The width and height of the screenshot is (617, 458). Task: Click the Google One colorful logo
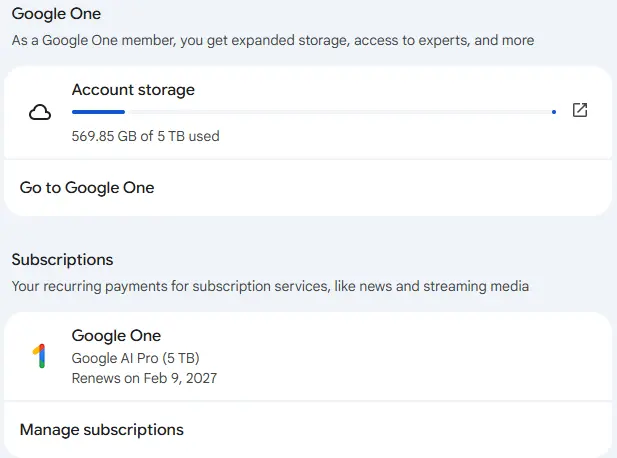(39, 356)
